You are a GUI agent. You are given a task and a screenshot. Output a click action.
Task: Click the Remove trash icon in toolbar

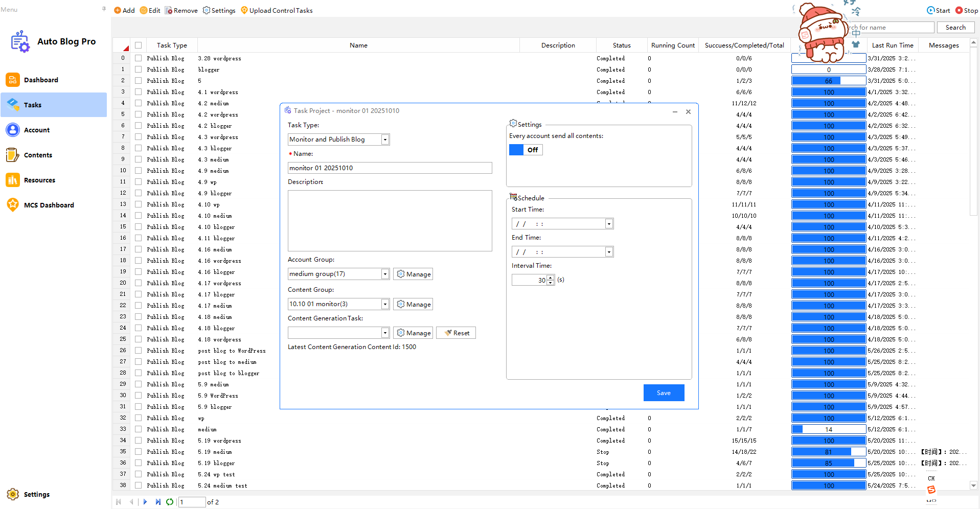coord(169,10)
